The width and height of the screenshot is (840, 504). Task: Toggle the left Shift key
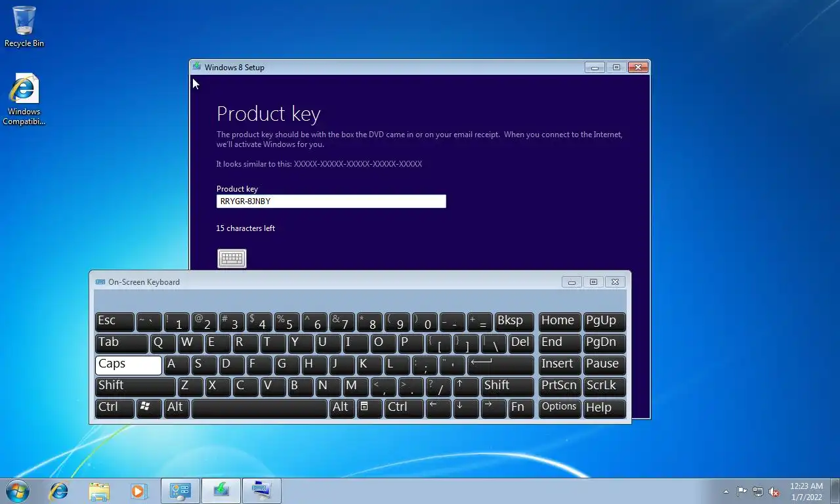click(x=135, y=387)
